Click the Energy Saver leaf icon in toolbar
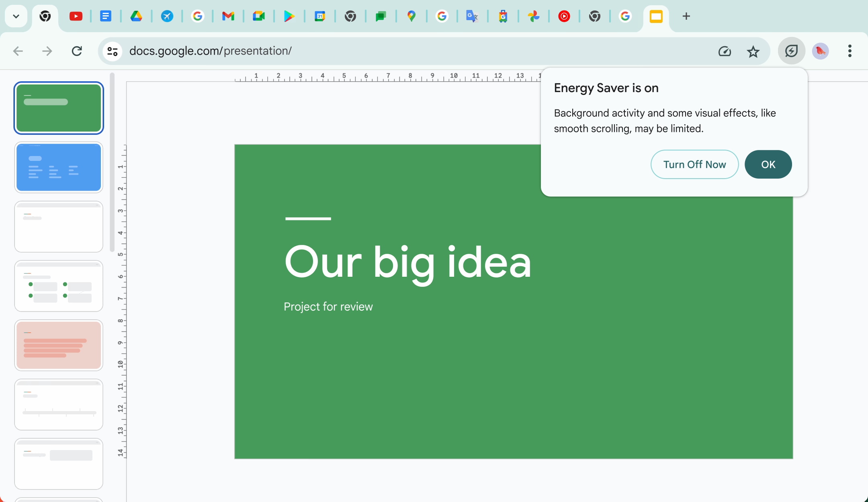 click(x=791, y=51)
